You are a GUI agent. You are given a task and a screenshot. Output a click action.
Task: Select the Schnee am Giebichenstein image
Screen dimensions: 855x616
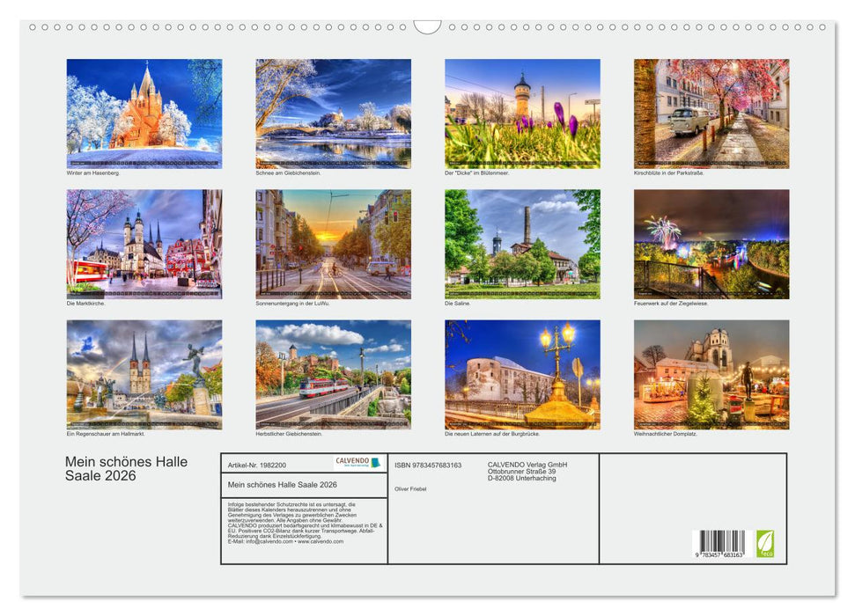[x=333, y=110]
